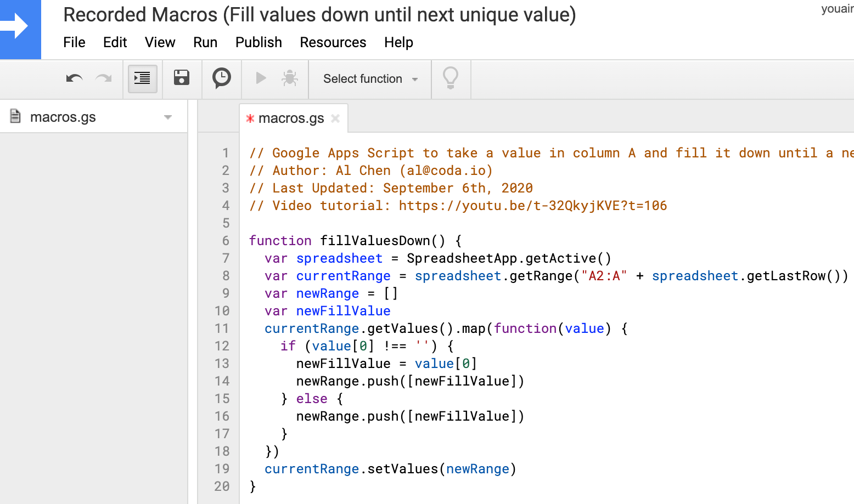Select the macros.gs editor tab
Viewport: 854px width, 504px height.
(290, 118)
